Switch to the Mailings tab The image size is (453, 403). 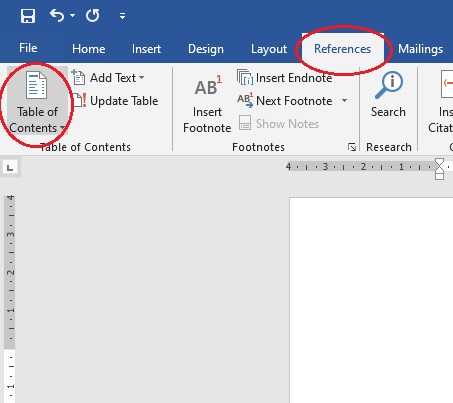[420, 49]
